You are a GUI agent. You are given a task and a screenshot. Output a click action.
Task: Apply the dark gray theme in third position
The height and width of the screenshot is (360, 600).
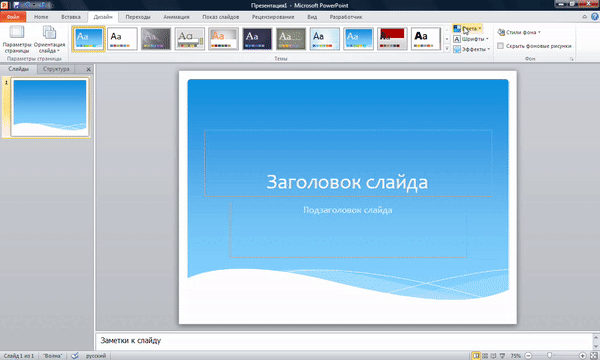pos(156,39)
